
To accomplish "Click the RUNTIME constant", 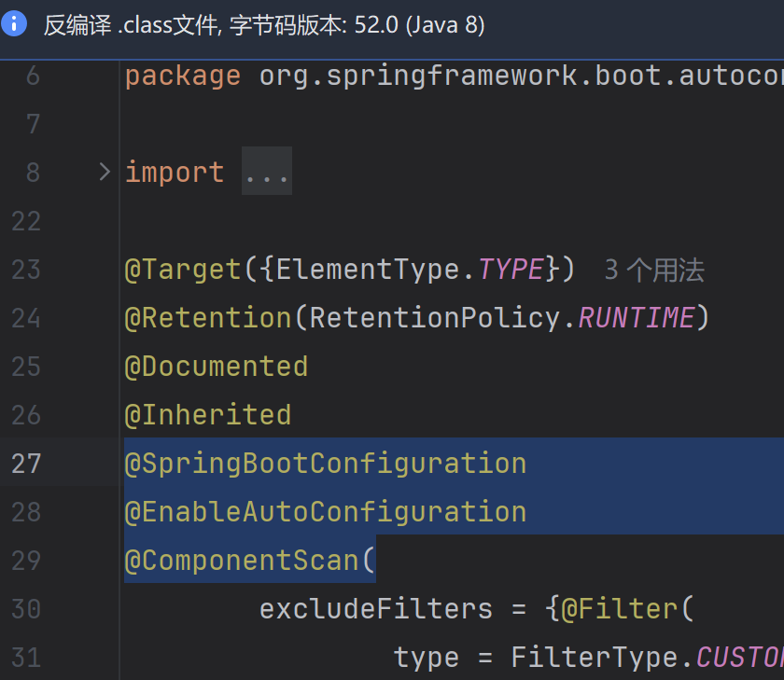I will point(636,319).
